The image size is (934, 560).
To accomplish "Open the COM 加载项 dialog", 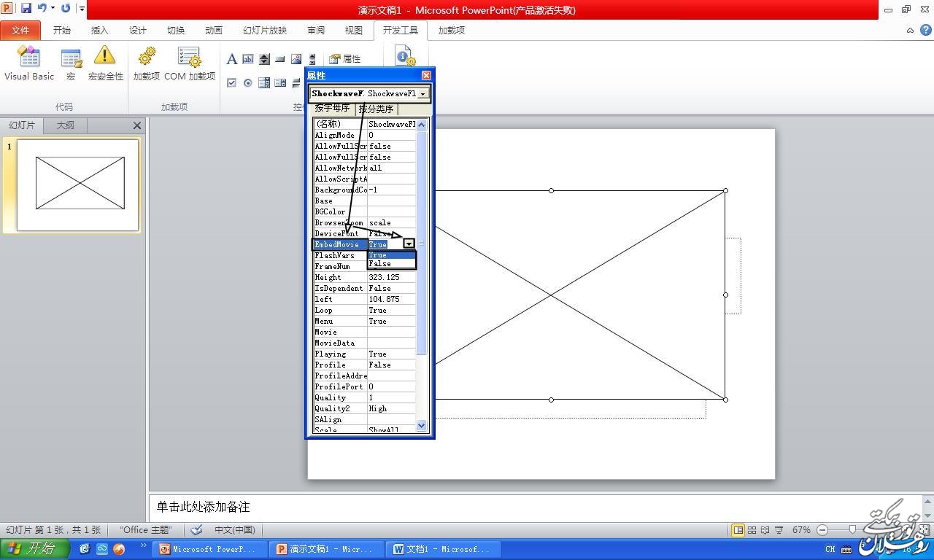I will (x=190, y=63).
